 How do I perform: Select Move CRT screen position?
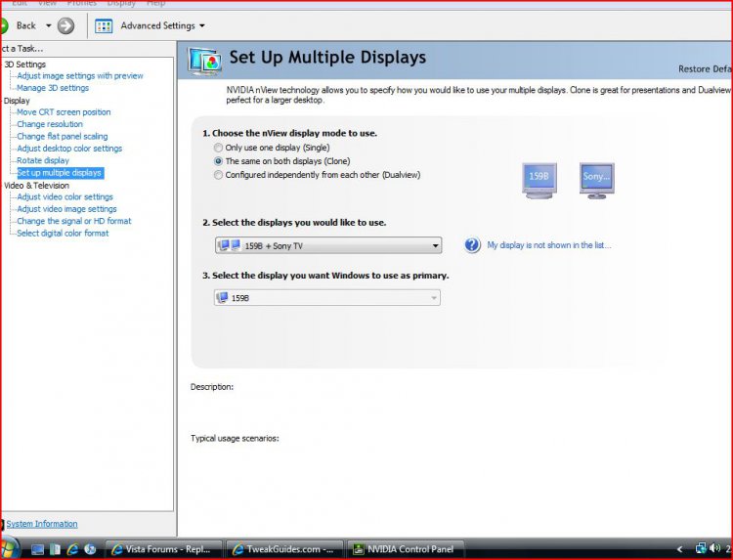[64, 112]
